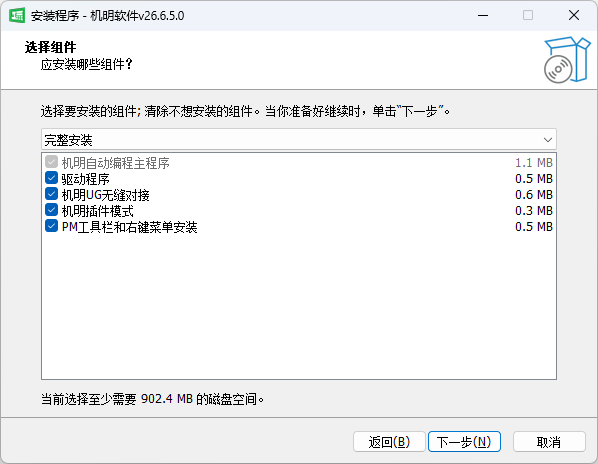Click the 返回(B) button
The height and width of the screenshot is (464, 598).
(x=389, y=442)
